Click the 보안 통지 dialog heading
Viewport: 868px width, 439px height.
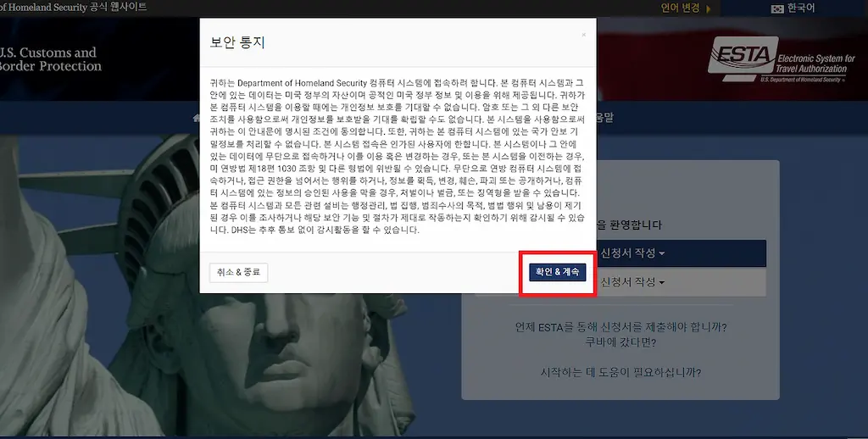(x=237, y=42)
